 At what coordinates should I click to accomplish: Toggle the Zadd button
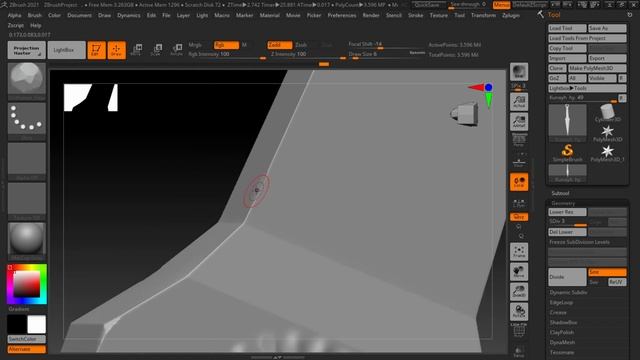click(280, 45)
